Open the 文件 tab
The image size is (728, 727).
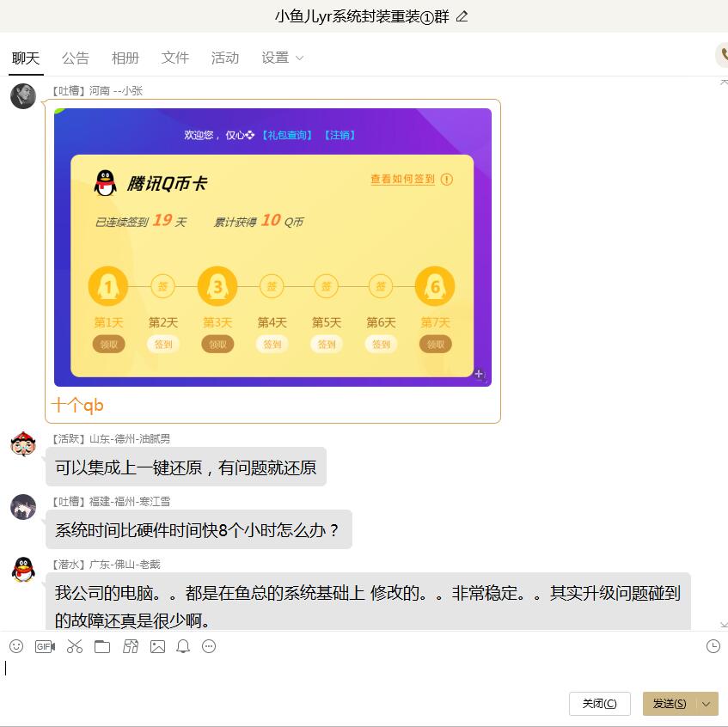175,58
